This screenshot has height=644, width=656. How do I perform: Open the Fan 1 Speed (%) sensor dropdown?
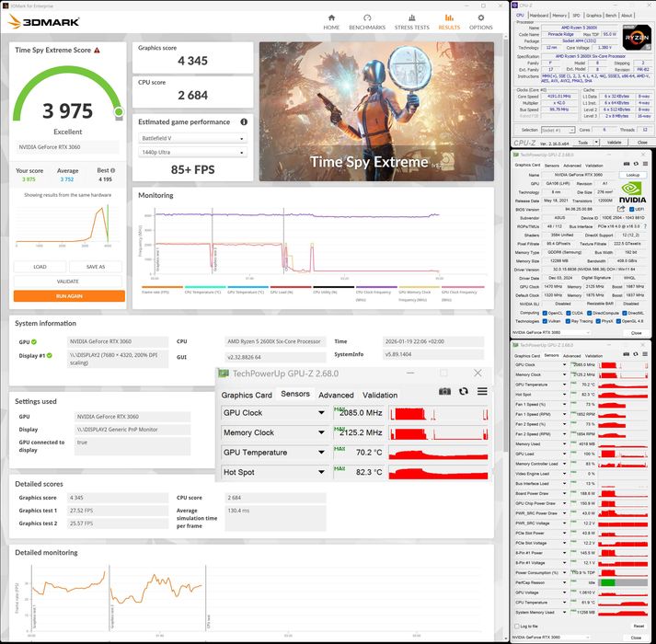(x=564, y=405)
